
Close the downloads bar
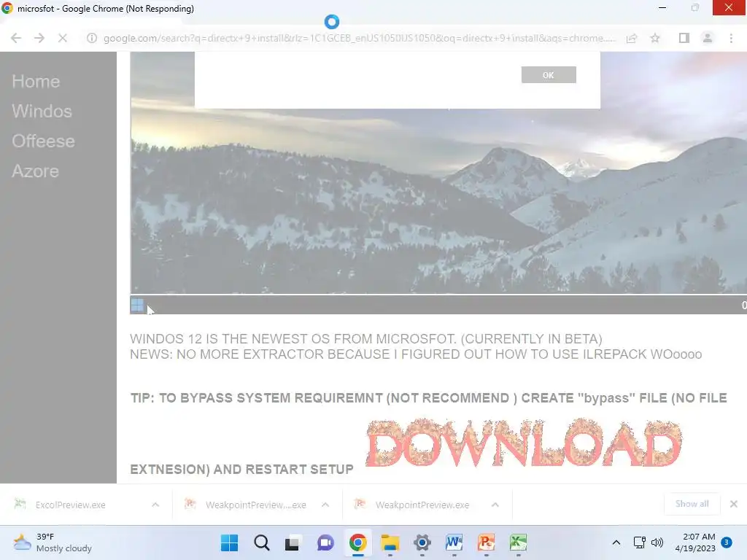(734, 504)
